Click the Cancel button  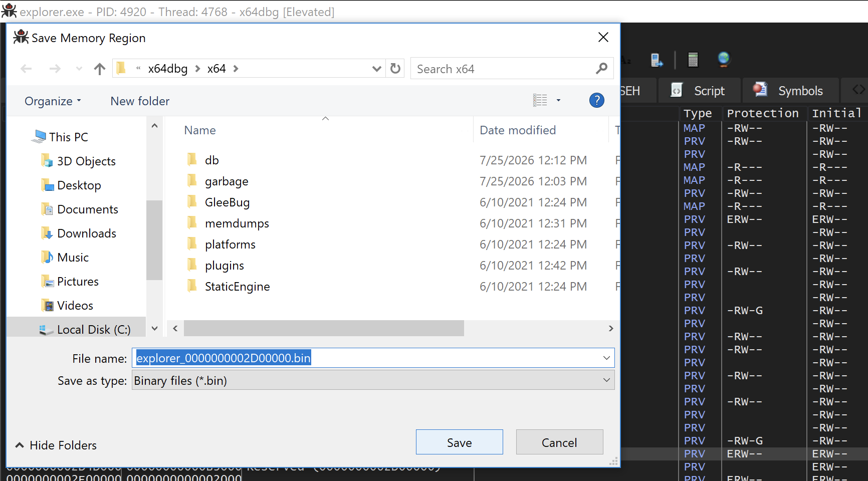[x=559, y=442]
